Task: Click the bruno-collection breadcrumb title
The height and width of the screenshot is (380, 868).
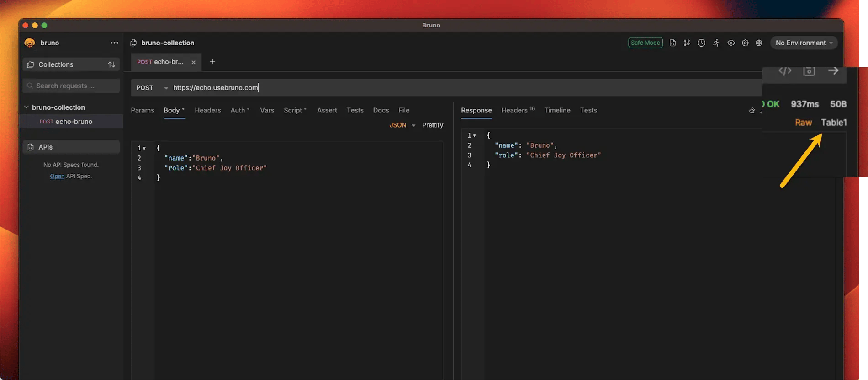Action: tap(168, 43)
